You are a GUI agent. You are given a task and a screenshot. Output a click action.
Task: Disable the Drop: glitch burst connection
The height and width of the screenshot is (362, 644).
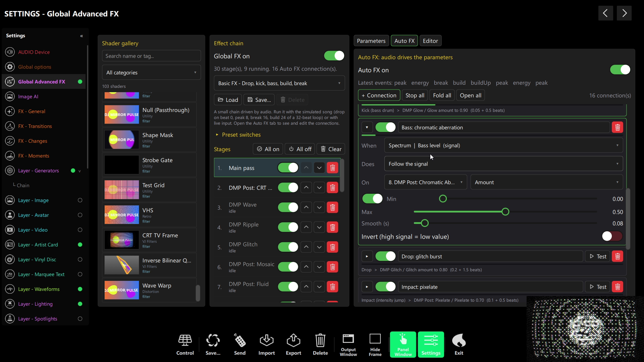(x=385, y=256)
